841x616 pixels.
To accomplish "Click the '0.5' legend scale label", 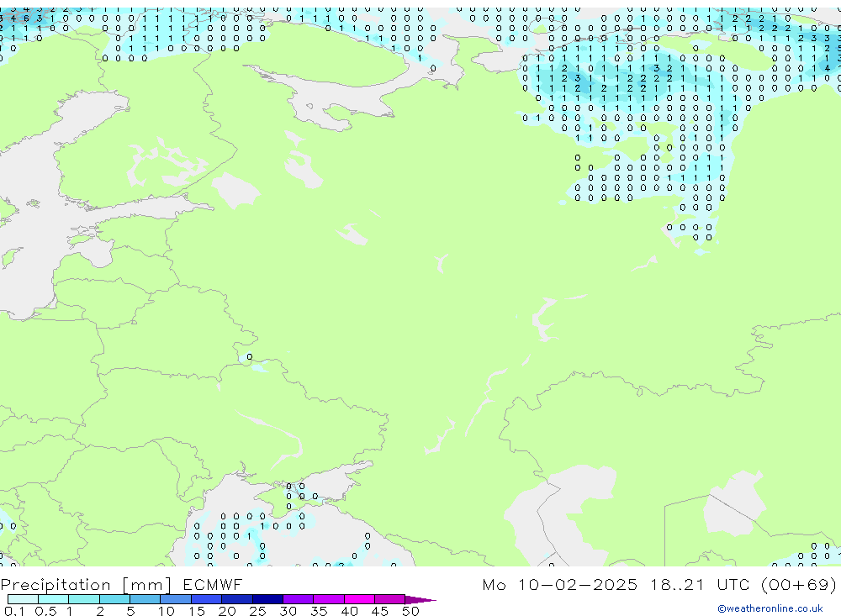I will point(45,611).
